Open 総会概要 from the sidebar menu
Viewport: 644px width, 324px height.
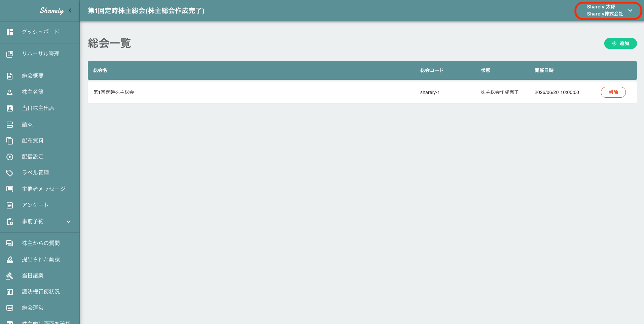tap(32, 75)
